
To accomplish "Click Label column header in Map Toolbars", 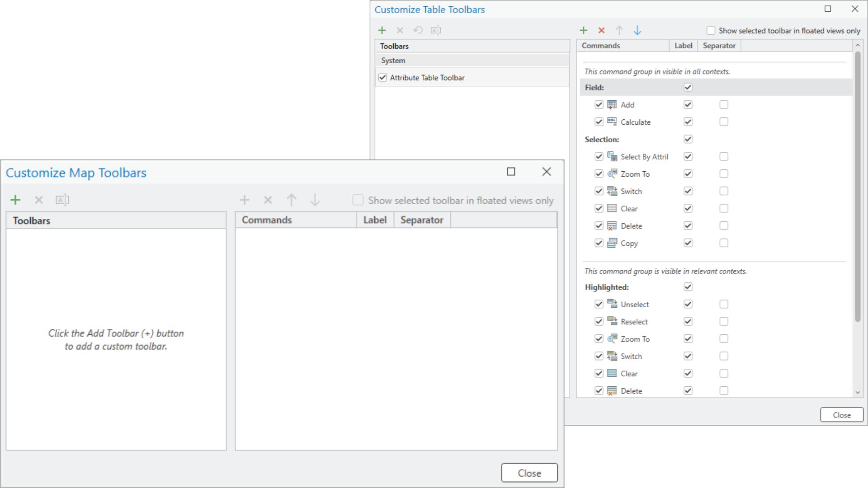I will tap(375, 220).
